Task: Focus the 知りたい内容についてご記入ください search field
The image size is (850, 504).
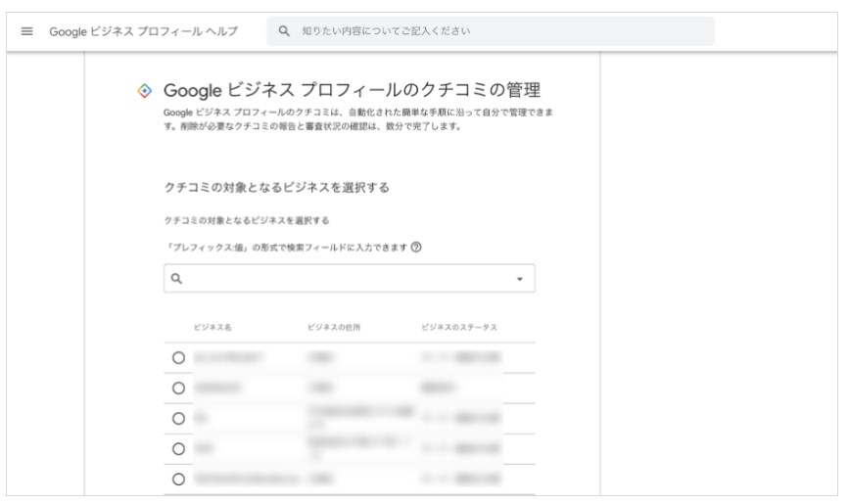Action: tap(490, 31)
